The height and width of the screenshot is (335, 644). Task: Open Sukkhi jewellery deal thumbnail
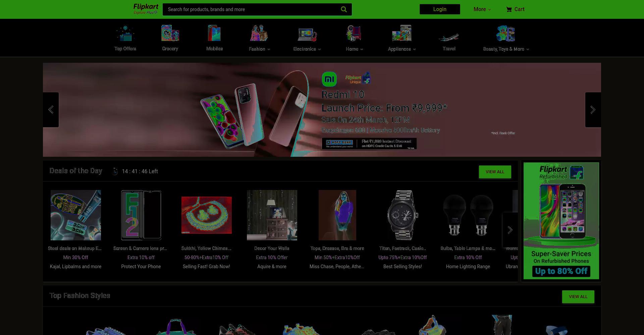click(207, 215)
